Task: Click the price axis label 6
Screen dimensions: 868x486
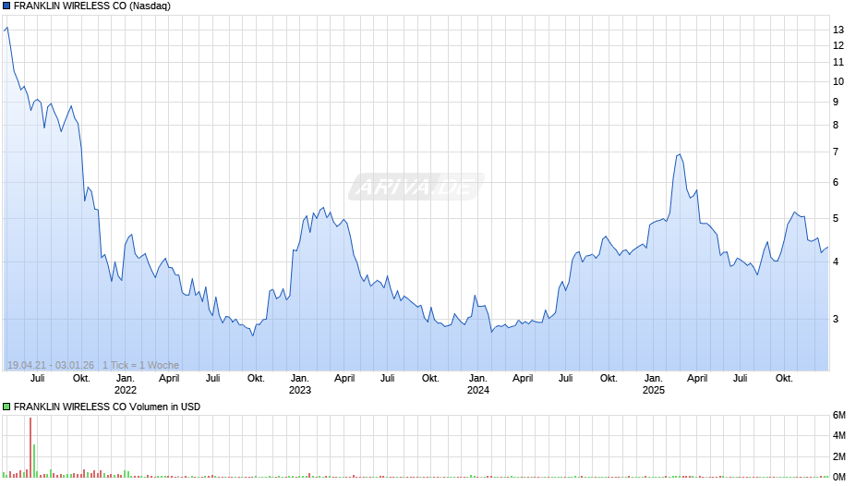Action: tap(836, 182)
